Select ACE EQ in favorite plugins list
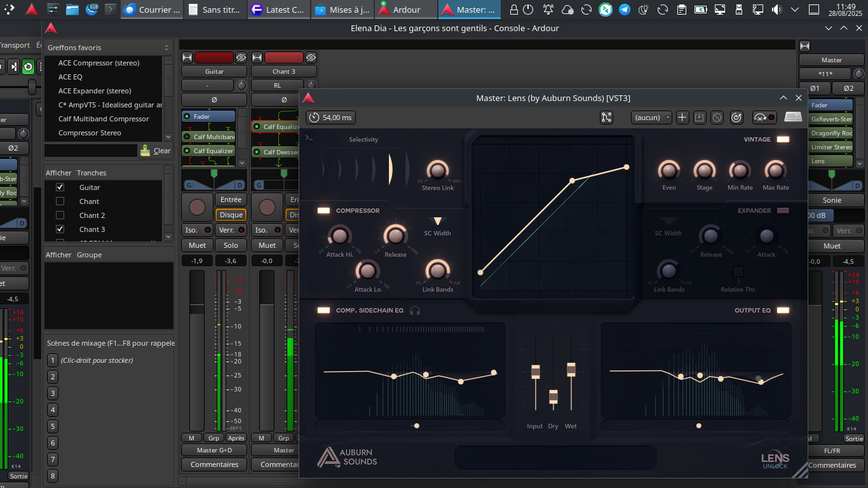 click(71, 77)
